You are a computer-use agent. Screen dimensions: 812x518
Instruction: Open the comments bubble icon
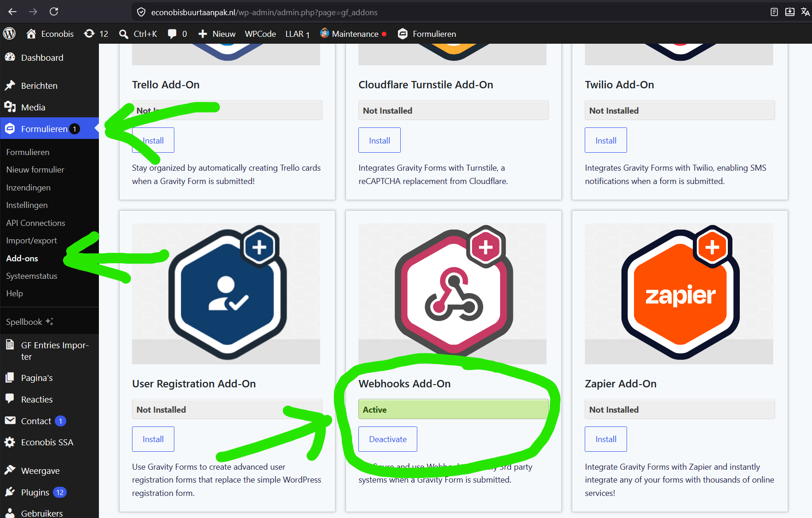tap(172, 34)
